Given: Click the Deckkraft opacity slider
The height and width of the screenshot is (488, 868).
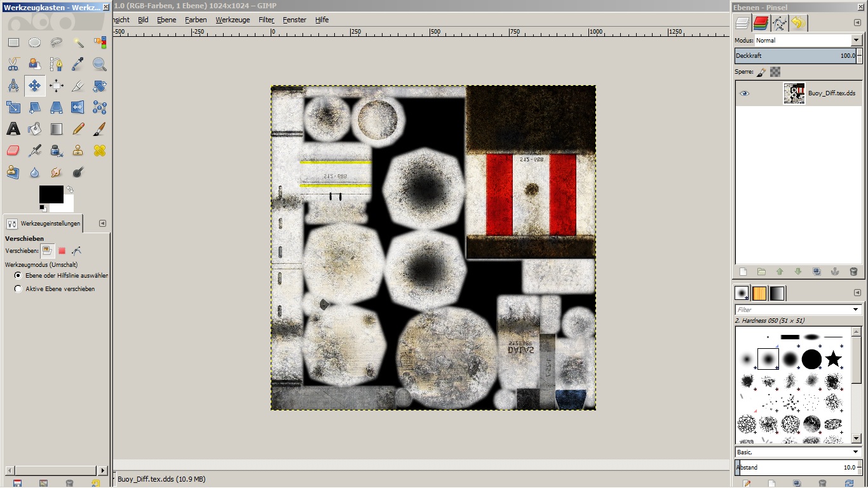Looking at the screenshot, I should tap(794, 56).
